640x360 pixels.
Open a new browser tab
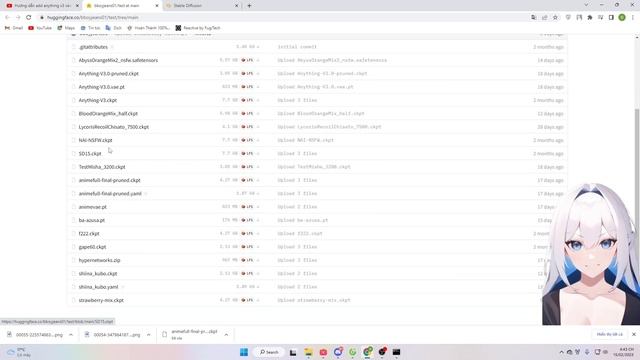(249, 6)
